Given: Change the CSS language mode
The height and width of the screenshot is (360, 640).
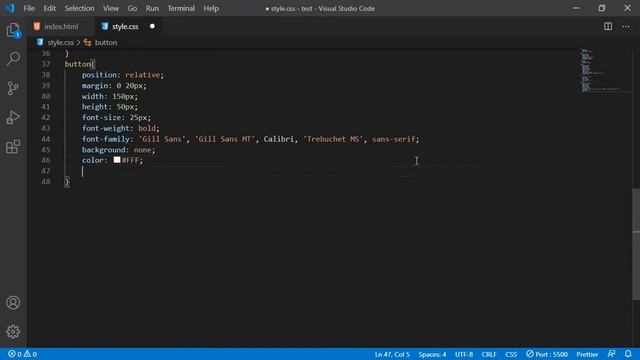Looking at the screenshot, I should [x=511, y=354].
